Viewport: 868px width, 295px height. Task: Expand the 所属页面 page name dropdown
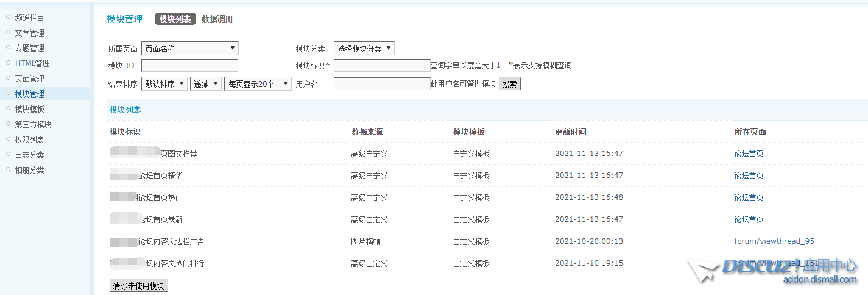click(x=189, y=49)
